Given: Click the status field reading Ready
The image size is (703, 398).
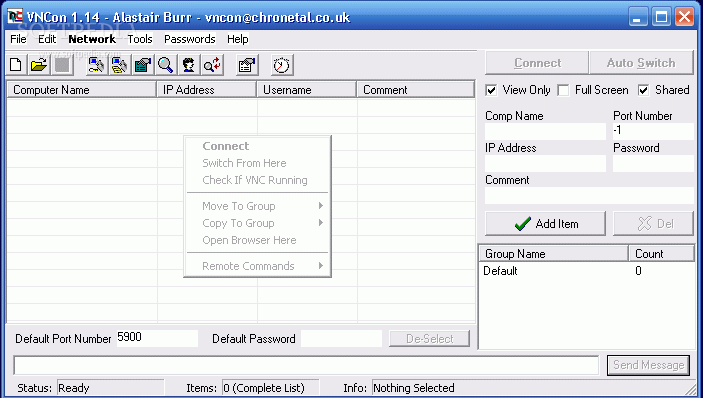Looking at the screenshot, I should click(x=111, y=388).
